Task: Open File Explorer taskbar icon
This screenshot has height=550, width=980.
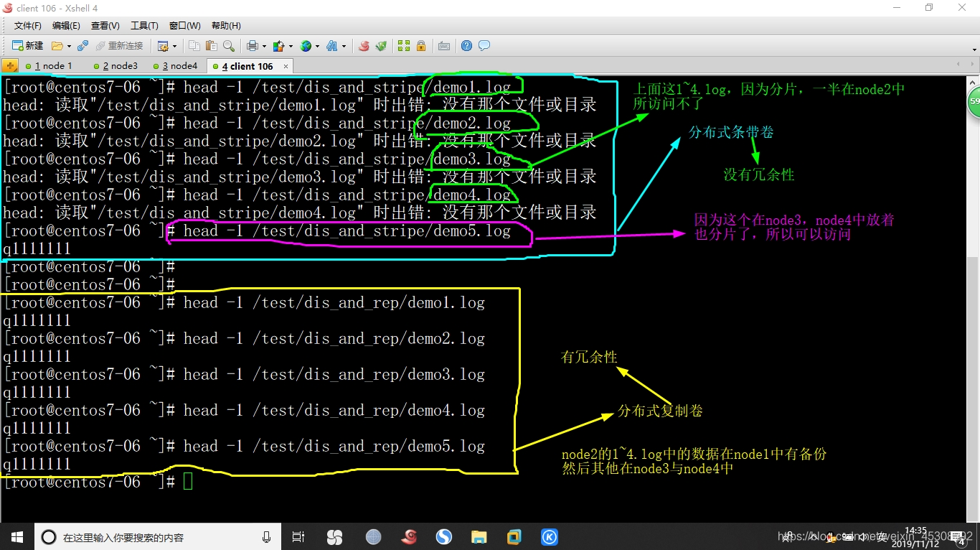Action: point(479,536)
